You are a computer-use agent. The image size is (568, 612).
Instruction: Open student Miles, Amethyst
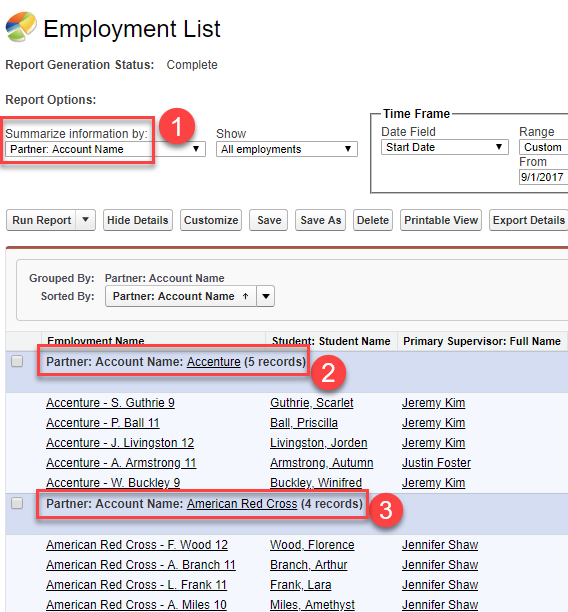(312, 605)
